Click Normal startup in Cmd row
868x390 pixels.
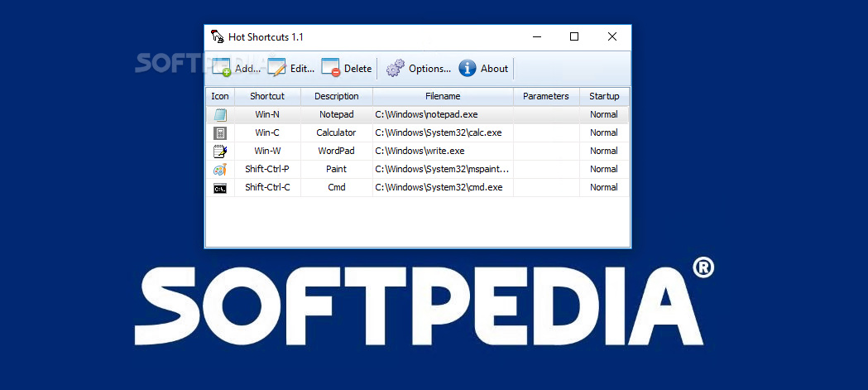click(604, 187)
